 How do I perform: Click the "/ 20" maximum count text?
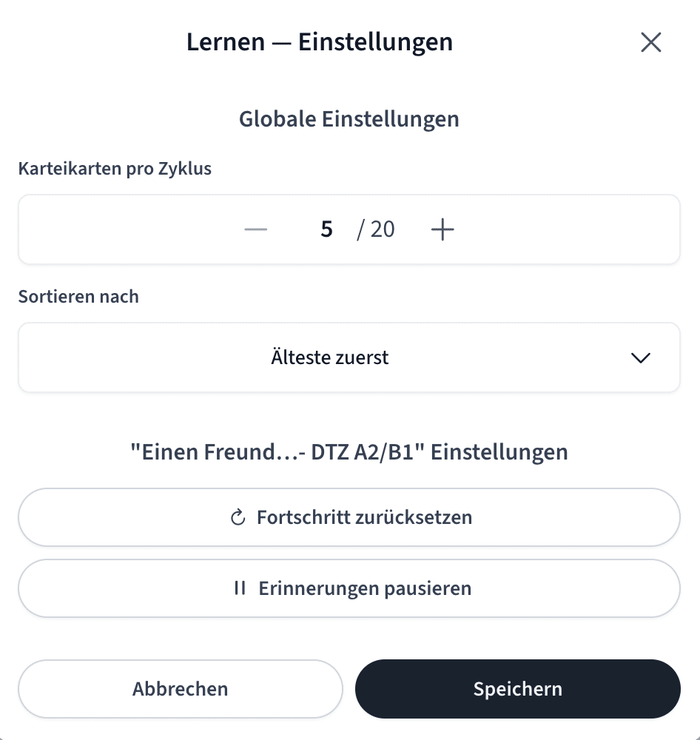pos(376,229)
